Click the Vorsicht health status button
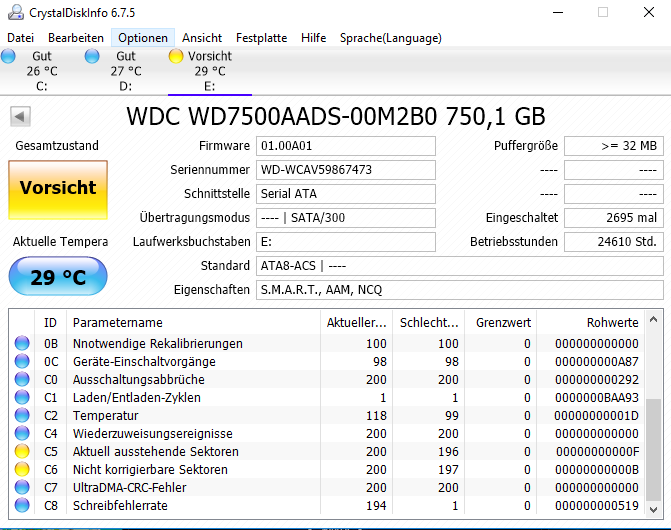 (x=58, y=190)
